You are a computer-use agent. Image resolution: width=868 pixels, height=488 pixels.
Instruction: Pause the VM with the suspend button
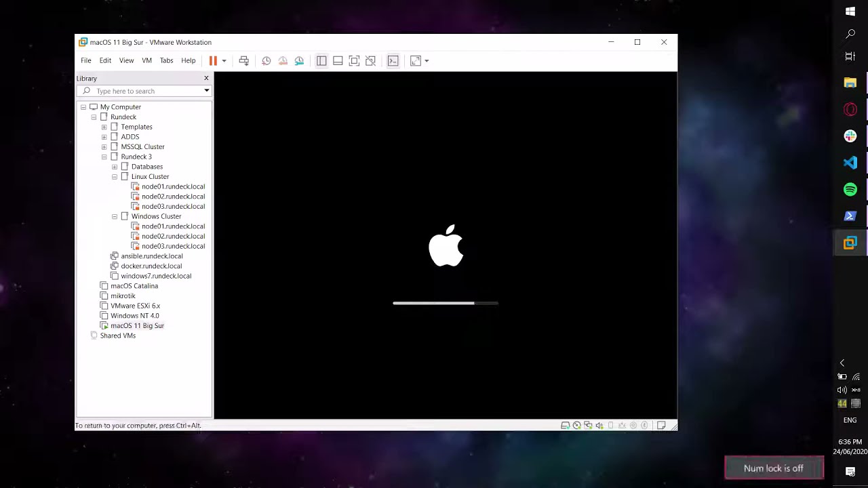click(213, 61)
